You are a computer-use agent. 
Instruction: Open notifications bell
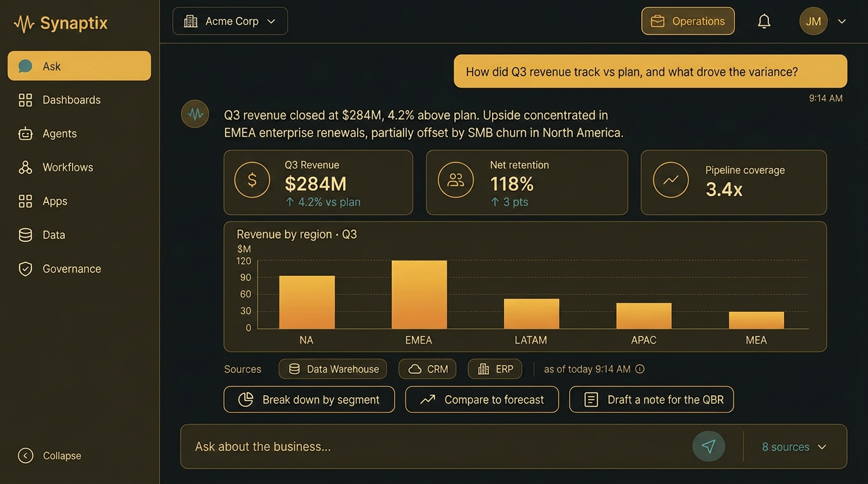(764, 21)
